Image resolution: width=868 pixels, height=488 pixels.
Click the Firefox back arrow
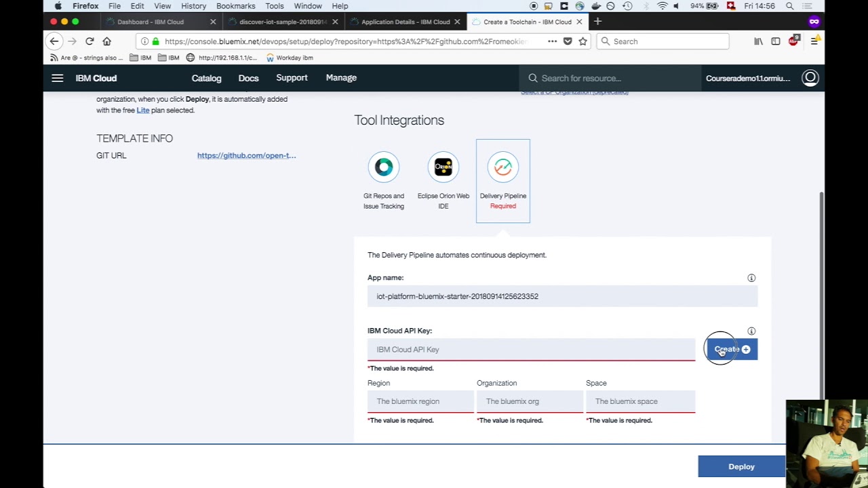coord(54,41)
